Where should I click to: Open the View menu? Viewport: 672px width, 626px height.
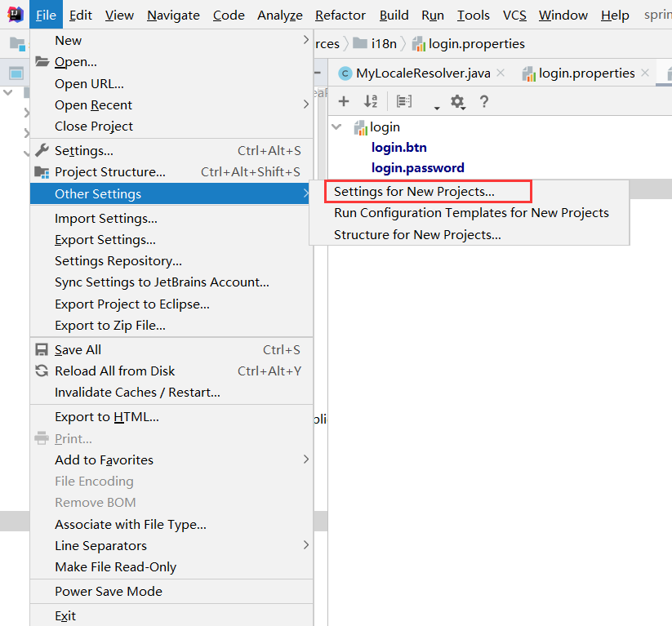pos(119,15)
